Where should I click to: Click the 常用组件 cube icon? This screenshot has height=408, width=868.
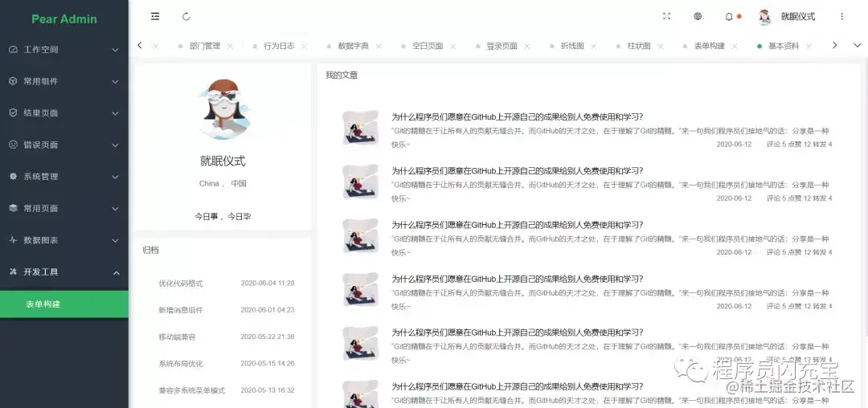(14, 81)
